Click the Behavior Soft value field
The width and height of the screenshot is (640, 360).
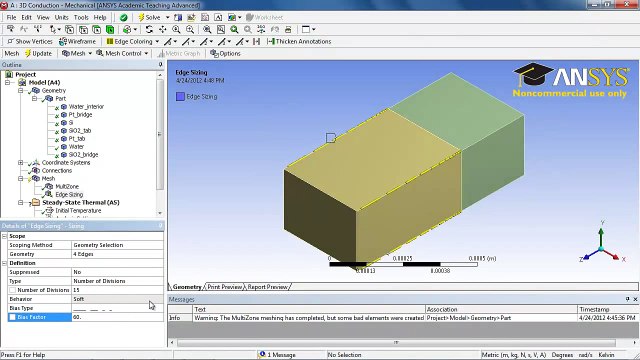[x=118, y=299]
